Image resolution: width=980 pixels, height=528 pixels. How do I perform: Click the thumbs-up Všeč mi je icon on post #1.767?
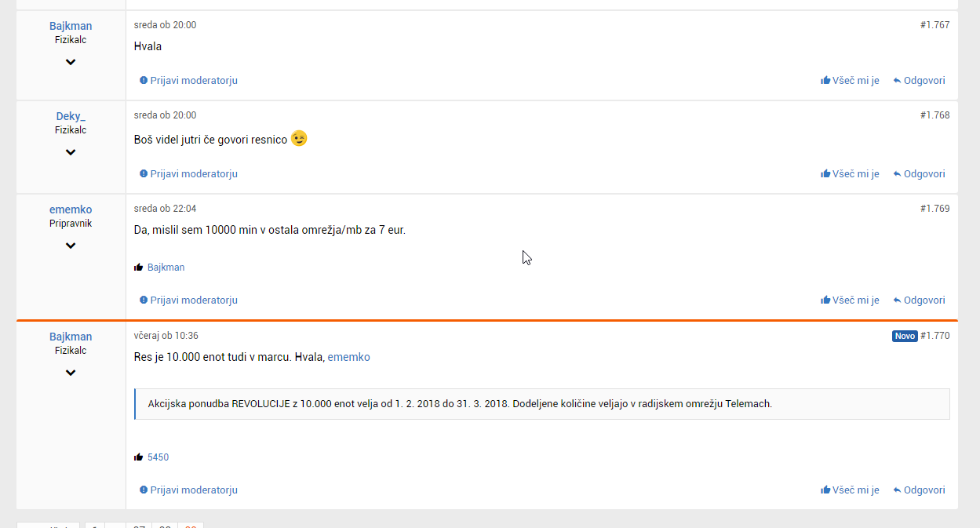[825, 80]
